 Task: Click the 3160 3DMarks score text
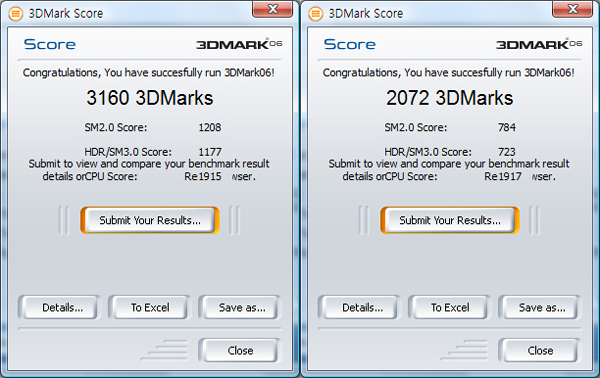pos(150,98)
